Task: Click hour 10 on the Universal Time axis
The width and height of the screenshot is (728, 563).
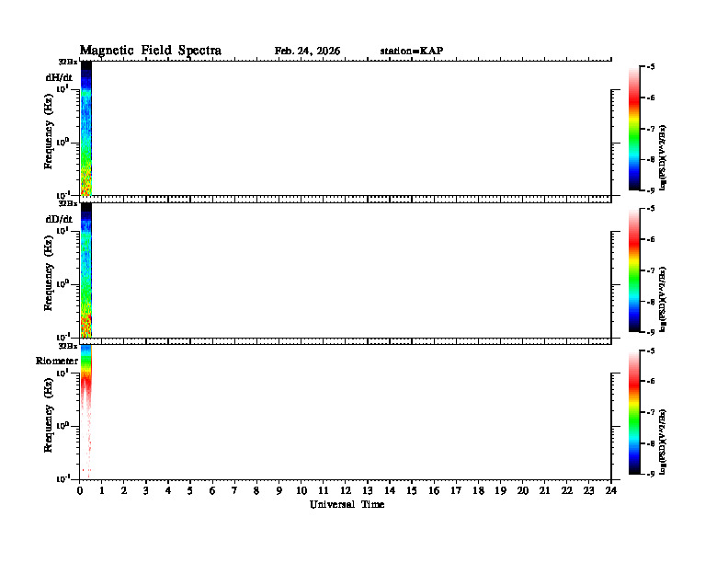Action: 301,491
